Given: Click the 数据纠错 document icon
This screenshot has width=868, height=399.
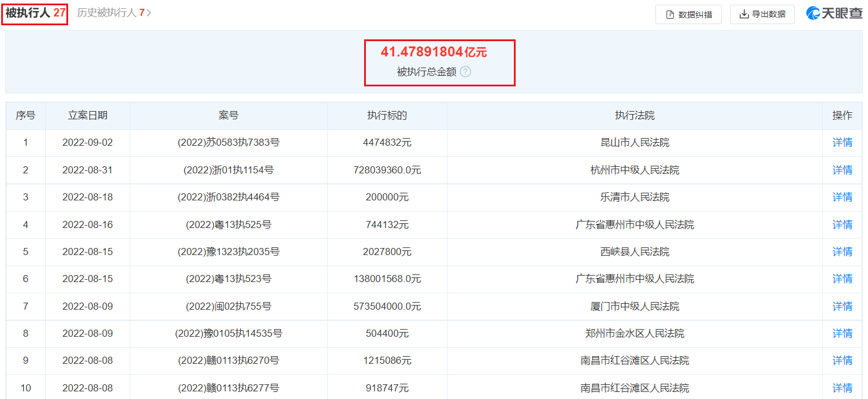Looking at the screenshot, I should (x=670, y=15).
